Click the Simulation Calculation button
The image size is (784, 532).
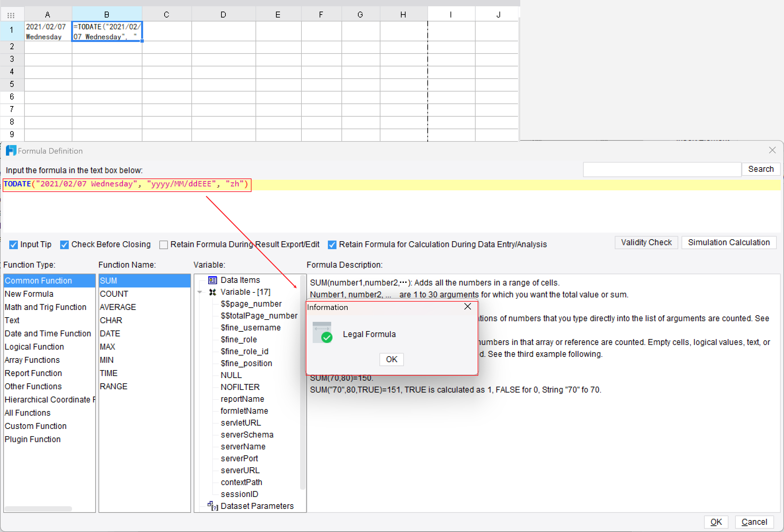point(729,243)
